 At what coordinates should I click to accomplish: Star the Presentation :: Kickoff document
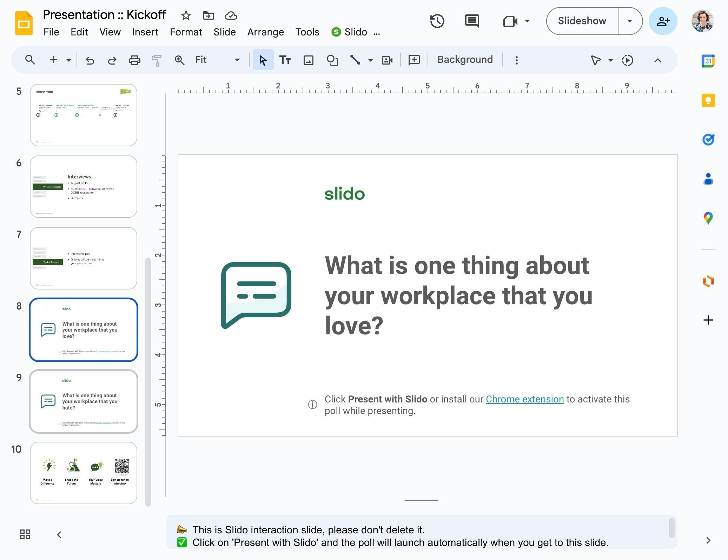click(186, 15)
